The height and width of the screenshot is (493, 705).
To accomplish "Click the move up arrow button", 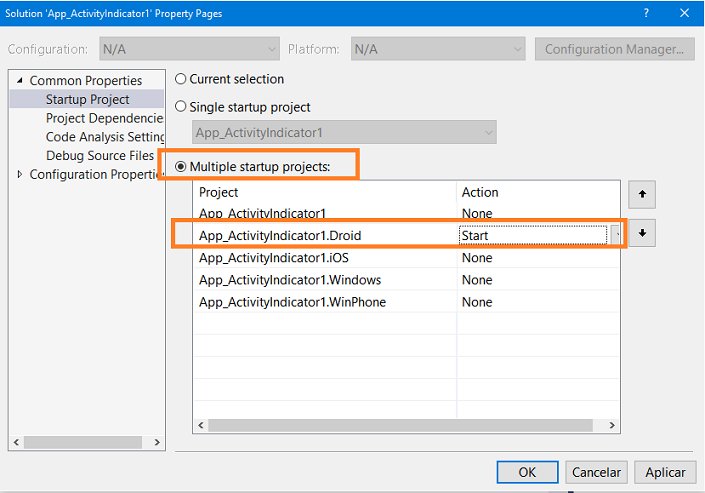I will pyautogui.click(x=642, y=194).
